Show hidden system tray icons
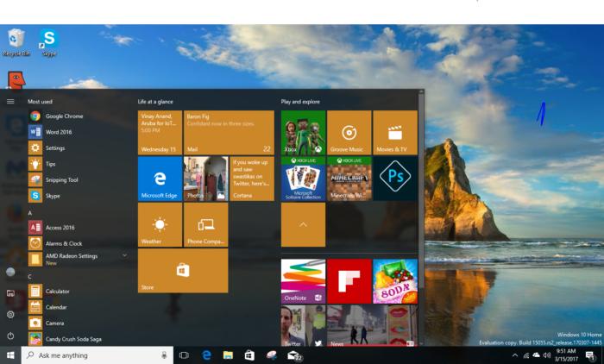This screenshot has height=364, width=604. pyautogui.click(x=514, y=355)
